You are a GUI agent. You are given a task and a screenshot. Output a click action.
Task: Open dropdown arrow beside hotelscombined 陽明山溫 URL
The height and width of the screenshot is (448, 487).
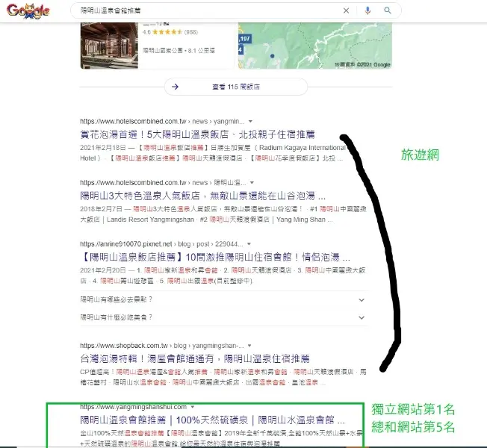coord(252,182)
